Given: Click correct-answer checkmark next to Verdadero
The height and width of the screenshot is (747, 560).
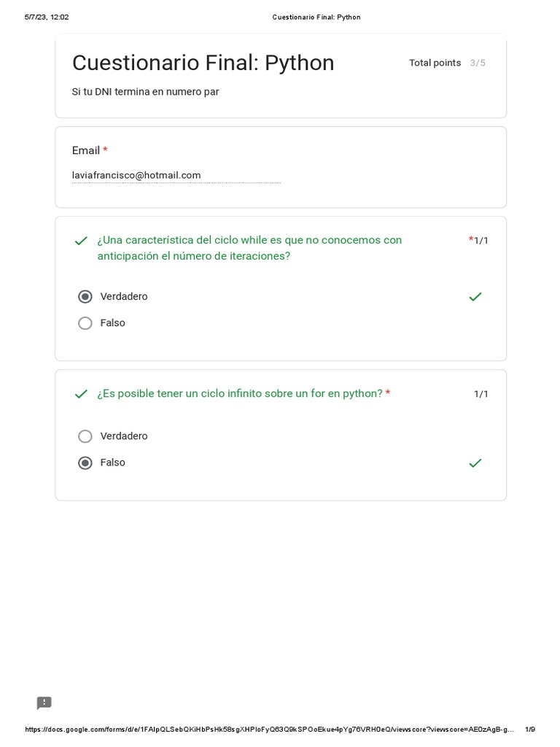Looking at the screenshot, I should [475, 297].
